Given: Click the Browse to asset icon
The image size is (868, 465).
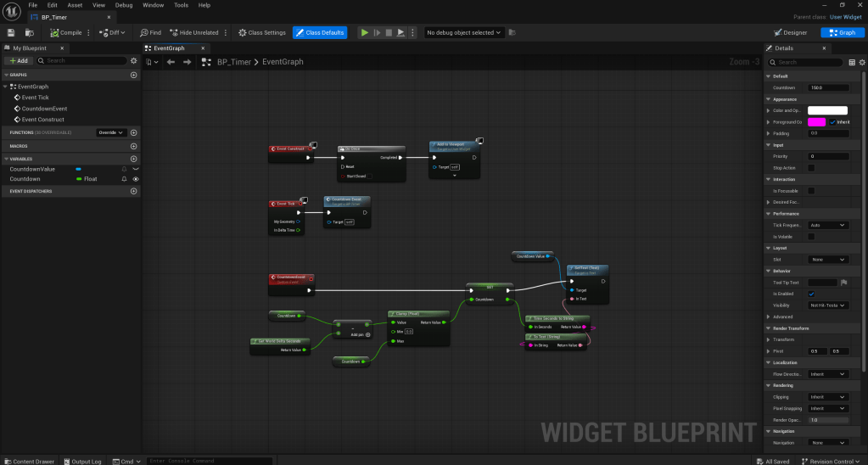Looking at the screenshot, I should click(30, 32).
